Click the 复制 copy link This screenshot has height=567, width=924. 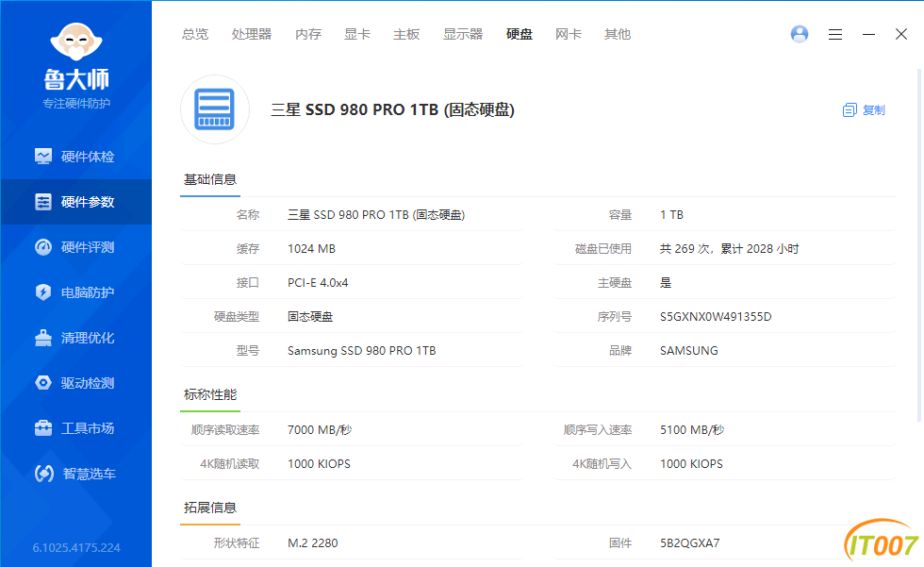pos(873,110)
